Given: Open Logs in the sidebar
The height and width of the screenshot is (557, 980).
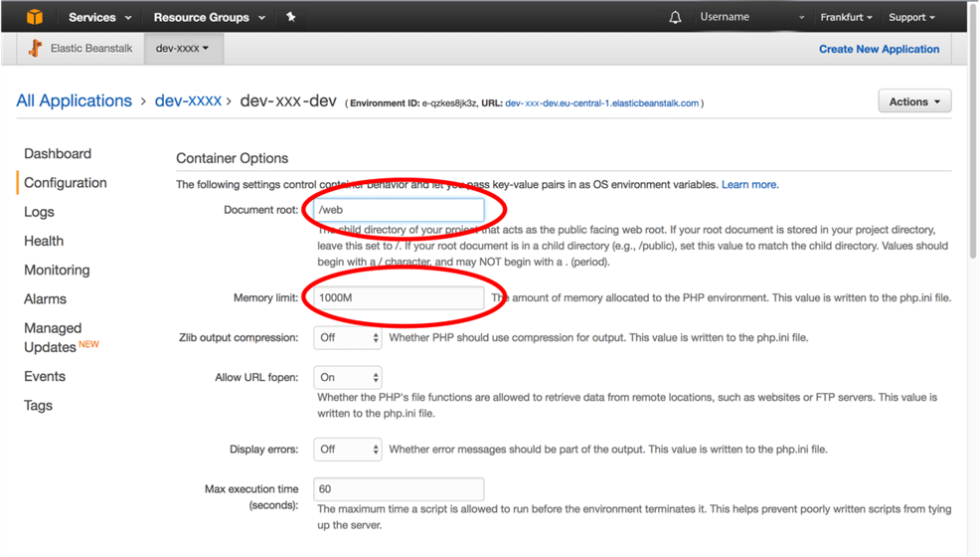Looking at the screenshot, I should point(39,212).
